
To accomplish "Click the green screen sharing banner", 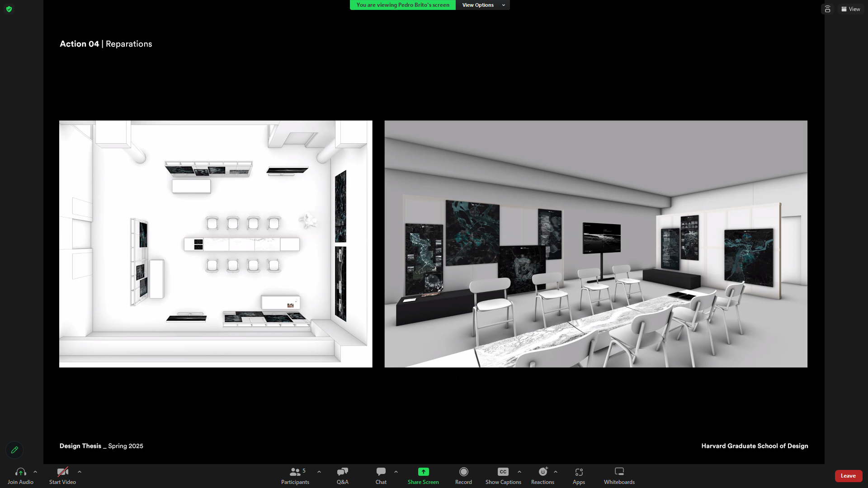I will coord(403,5).
